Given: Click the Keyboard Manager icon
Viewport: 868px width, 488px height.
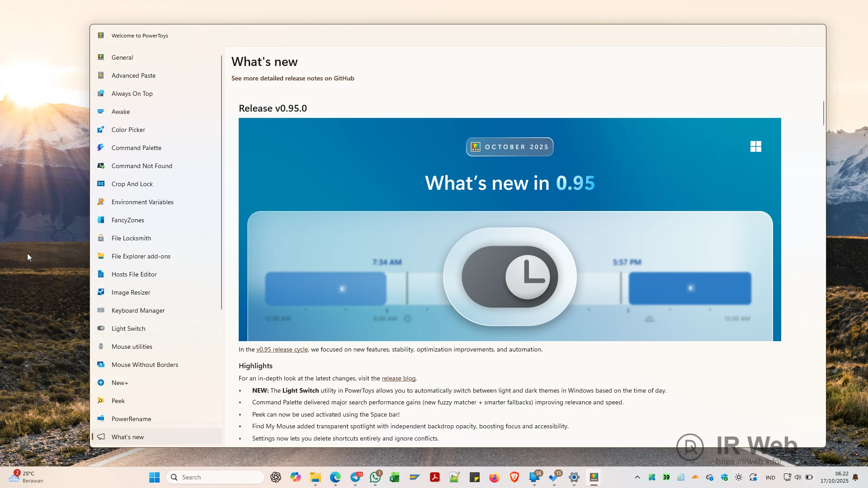Looking at the screenshot, I should [x=101, y=310].
